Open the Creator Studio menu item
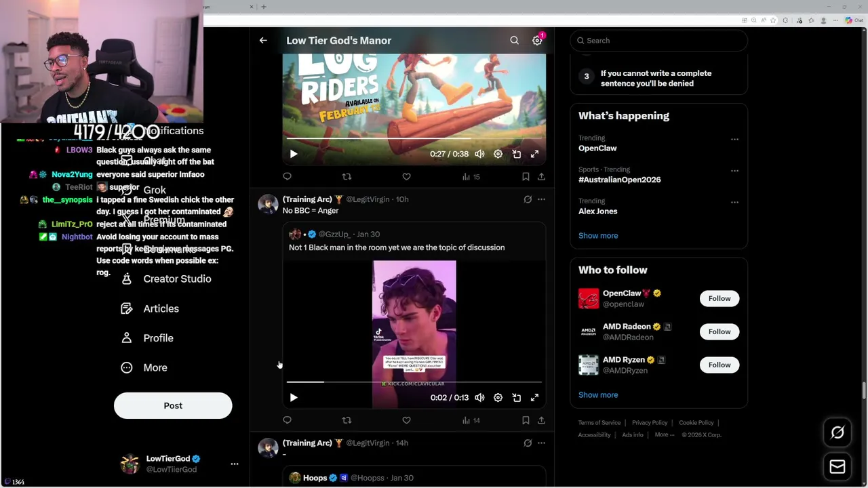 166,279
